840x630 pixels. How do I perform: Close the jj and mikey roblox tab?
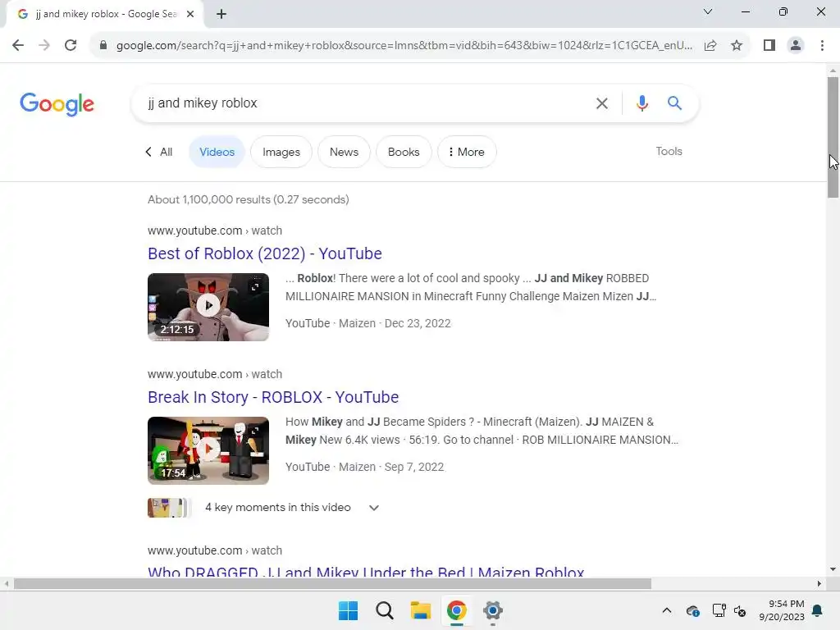tap(190, 14)
